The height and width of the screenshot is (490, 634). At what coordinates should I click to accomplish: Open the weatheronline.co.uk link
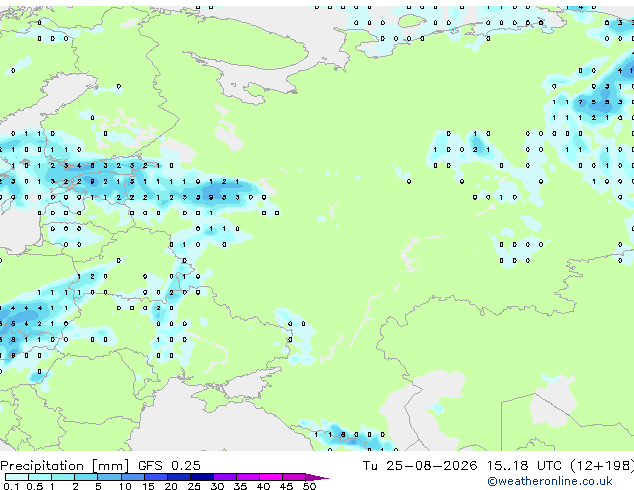click(550, 481)
